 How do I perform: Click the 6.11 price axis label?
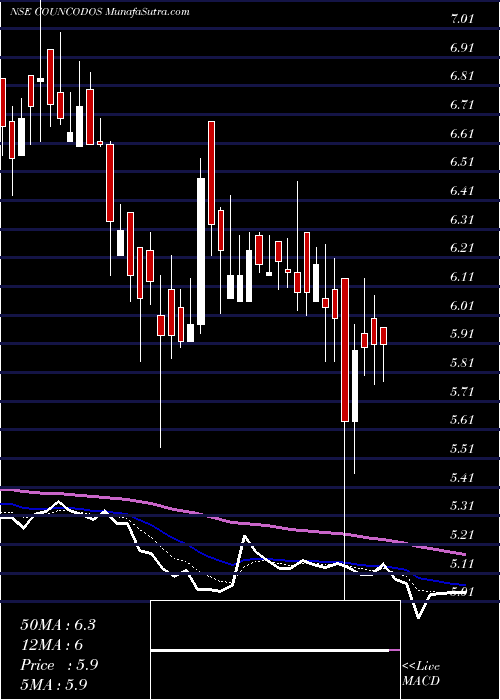coord(462,277)
